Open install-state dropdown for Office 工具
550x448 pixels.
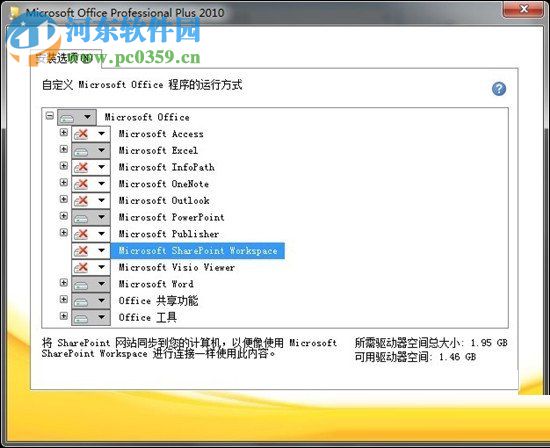click(x=91, y=317)
